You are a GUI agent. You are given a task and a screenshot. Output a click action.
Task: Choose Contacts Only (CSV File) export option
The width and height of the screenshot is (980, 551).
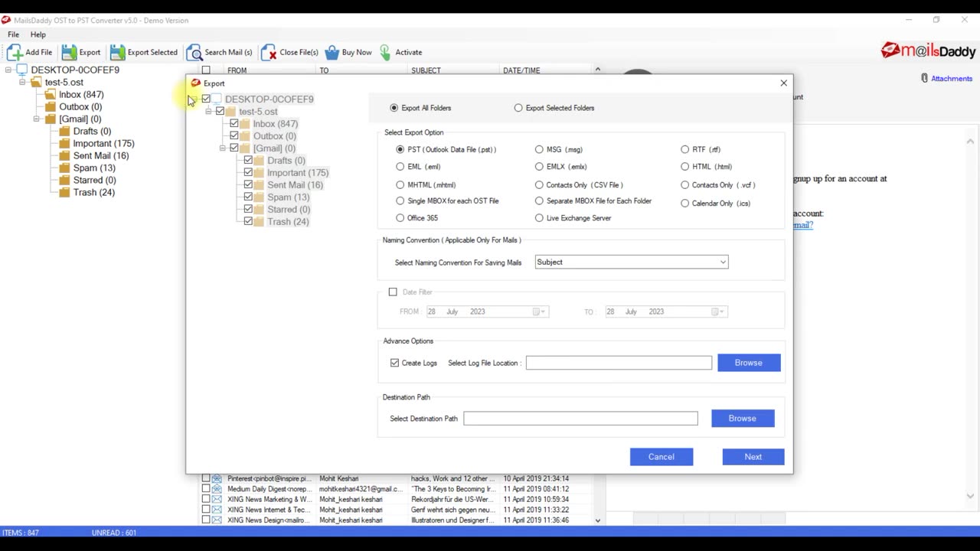tap(539, 184)
